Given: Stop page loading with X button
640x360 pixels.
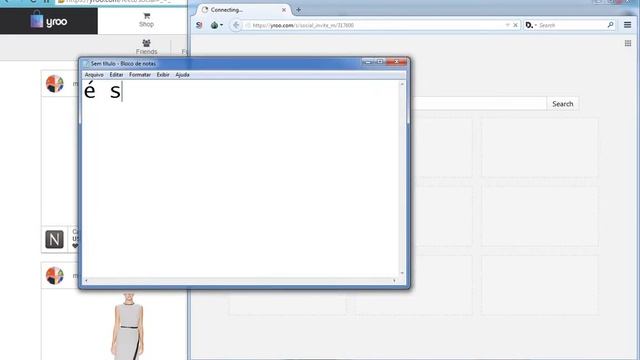Looking at the screenshot, I should (x=515, y=25).
